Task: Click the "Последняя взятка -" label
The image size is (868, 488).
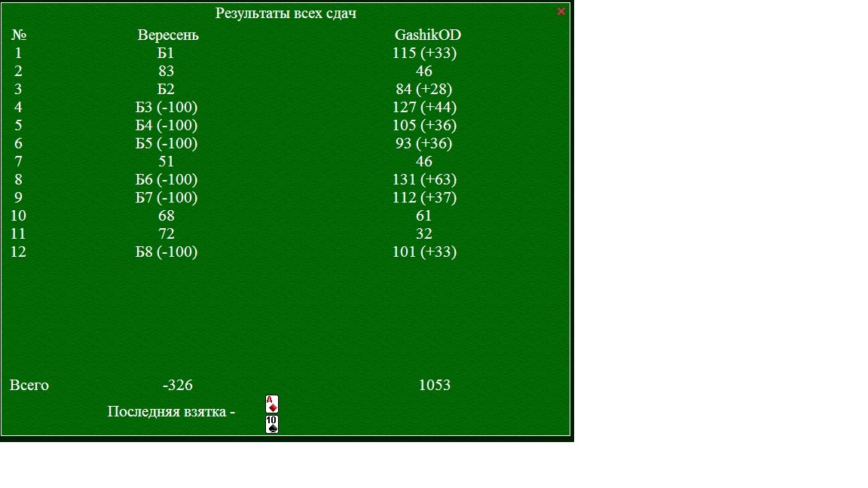Action: (x=171, y=412)
